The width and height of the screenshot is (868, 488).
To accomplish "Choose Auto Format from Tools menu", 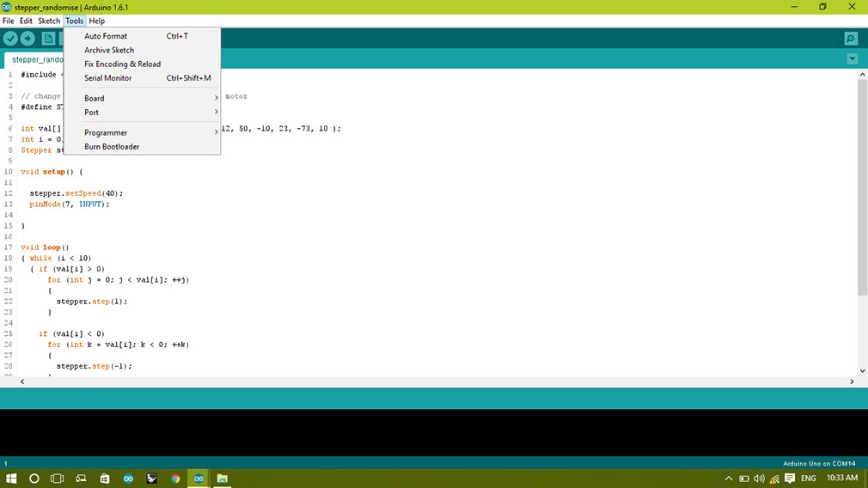I will tap(143, 36).
